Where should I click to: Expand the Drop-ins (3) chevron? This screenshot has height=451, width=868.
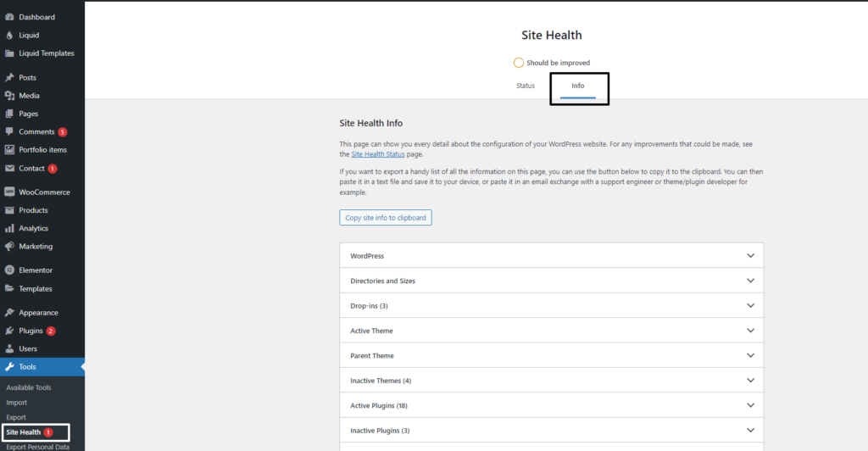tap(750, 305)
